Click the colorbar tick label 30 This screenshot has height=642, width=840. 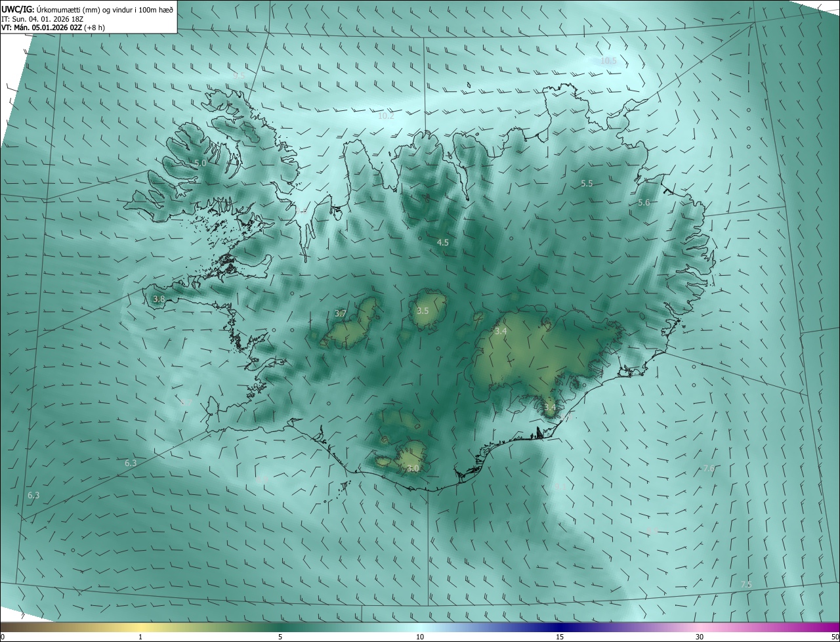(700, 637)
